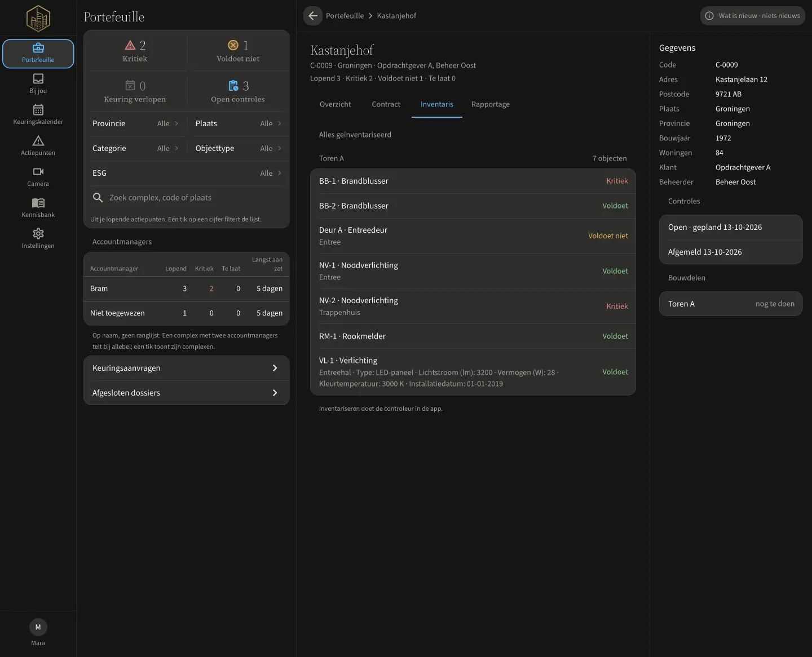Open Wat is nieuw notice button
Viewport: 812px width, 657px height.
[x=753, y=16]
